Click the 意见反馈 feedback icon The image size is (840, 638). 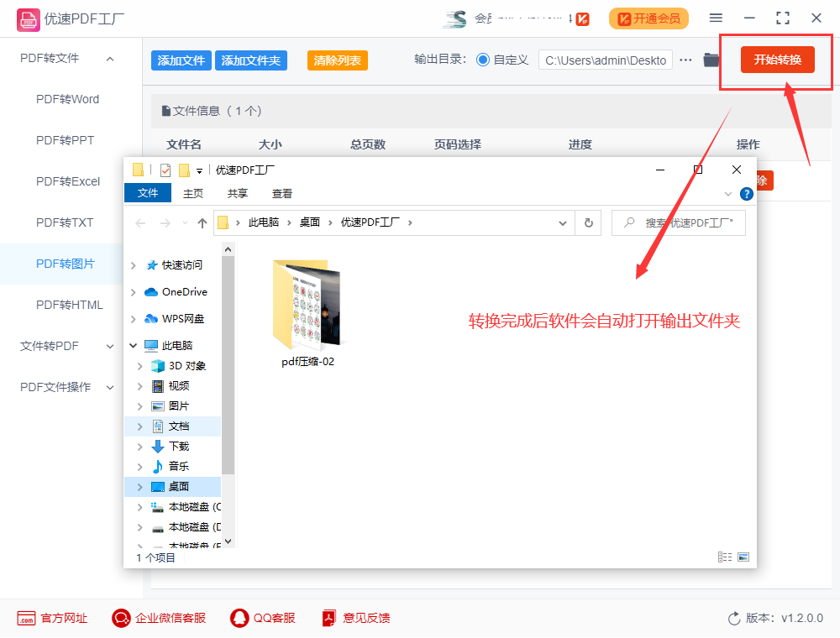[328, 618]
